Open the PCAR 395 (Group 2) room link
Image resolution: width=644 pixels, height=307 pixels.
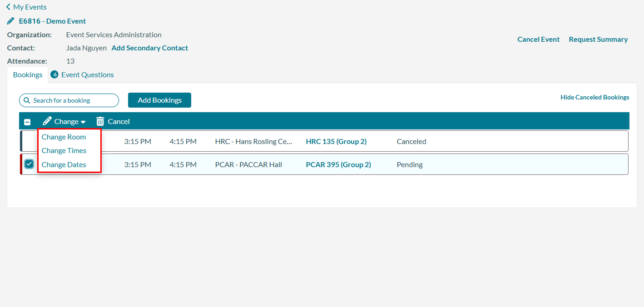pyautogui.click(x=338, y=165)
